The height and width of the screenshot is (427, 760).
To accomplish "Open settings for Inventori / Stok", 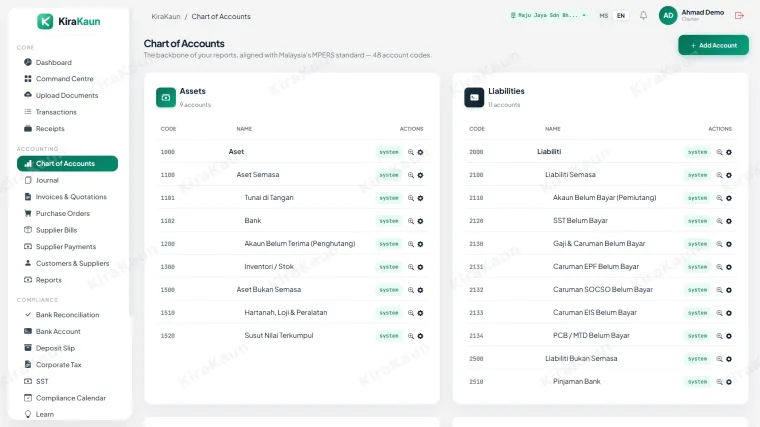I will (x=420, y=267).
